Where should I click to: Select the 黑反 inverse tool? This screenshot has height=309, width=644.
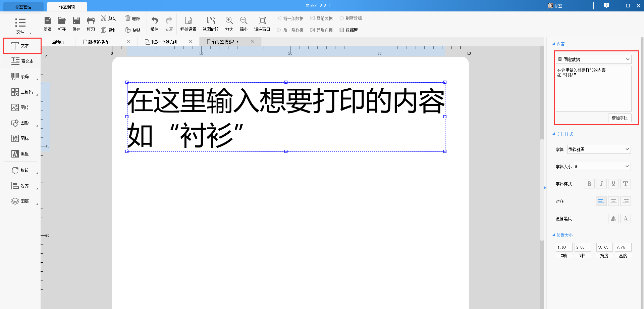20,154
